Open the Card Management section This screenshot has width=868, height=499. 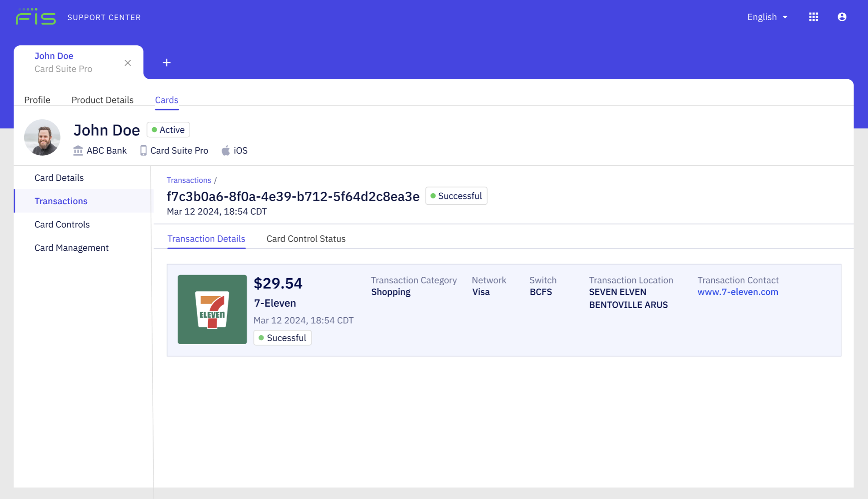click(x=71, y=247)
